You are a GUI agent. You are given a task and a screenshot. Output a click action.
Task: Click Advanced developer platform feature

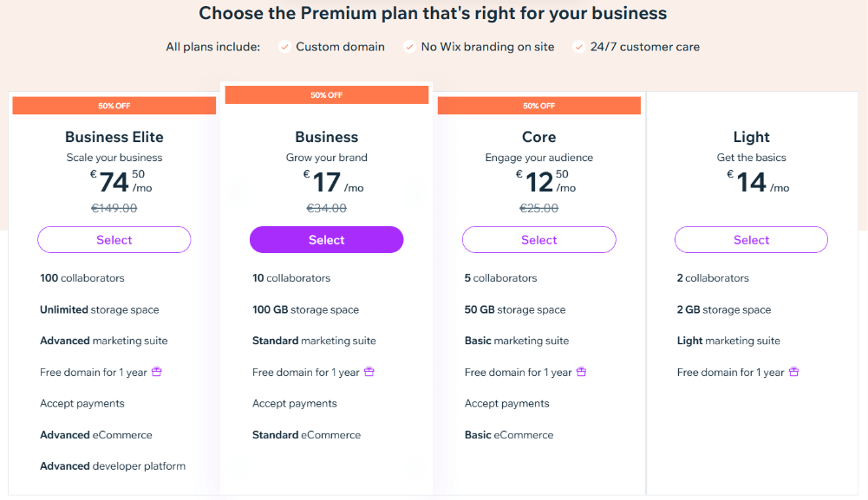(x=113, y=466)
